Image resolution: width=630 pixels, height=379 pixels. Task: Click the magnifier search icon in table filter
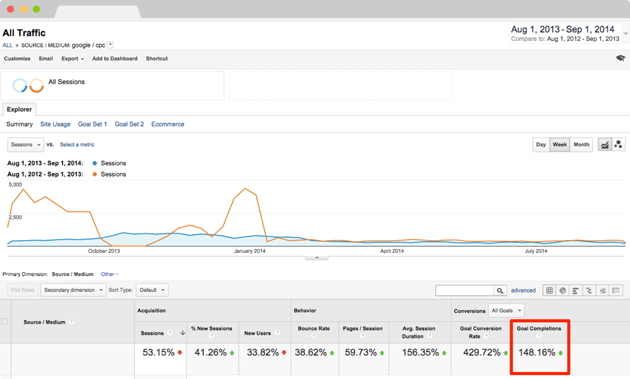coord(499,290)
